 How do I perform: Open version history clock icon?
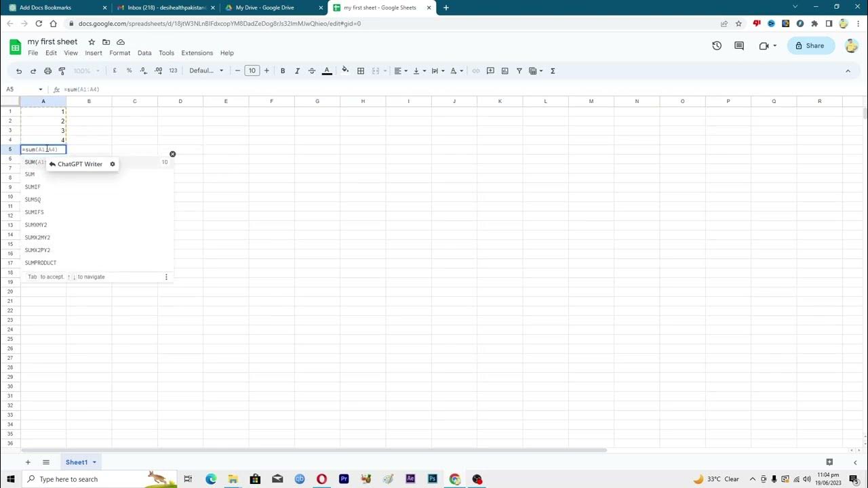(x=717, y=45)
